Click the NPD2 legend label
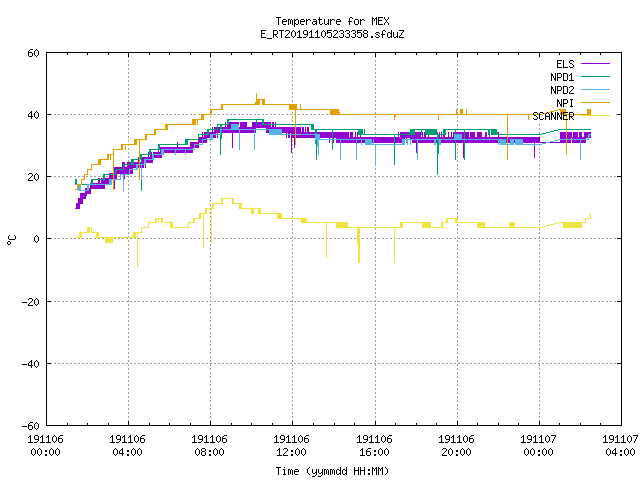This screenshot has height=480, width=640. (x=562, y=90)
